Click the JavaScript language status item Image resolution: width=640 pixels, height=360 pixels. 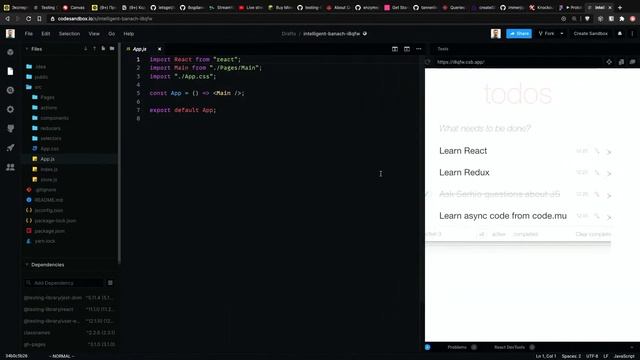pos(624,356)
